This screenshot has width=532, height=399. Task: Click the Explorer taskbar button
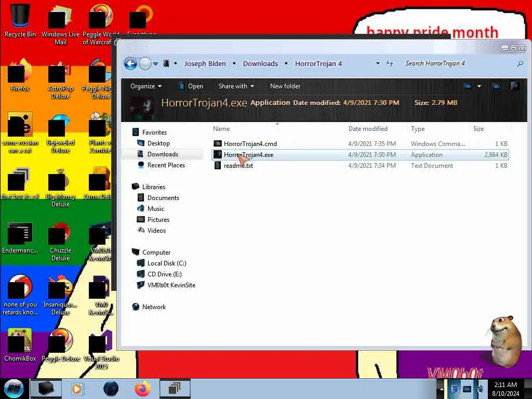point(46,389)
